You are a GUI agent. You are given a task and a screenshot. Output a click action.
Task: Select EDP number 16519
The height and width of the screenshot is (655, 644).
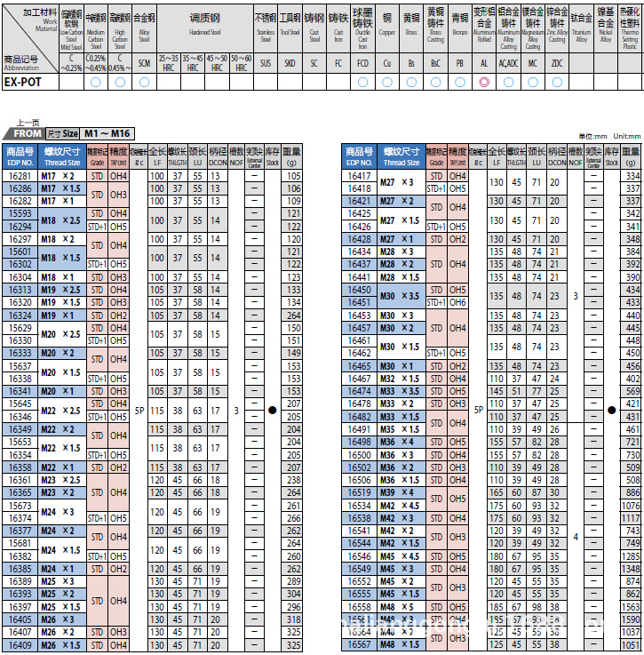click(x=359, y=492)
